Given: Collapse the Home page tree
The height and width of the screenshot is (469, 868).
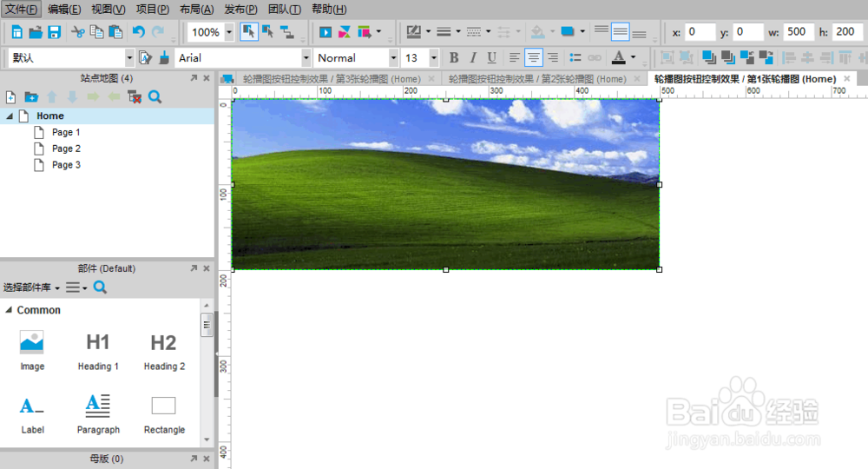Looking at the screenshot, I should pyautogui.click(x=10, y=116).
